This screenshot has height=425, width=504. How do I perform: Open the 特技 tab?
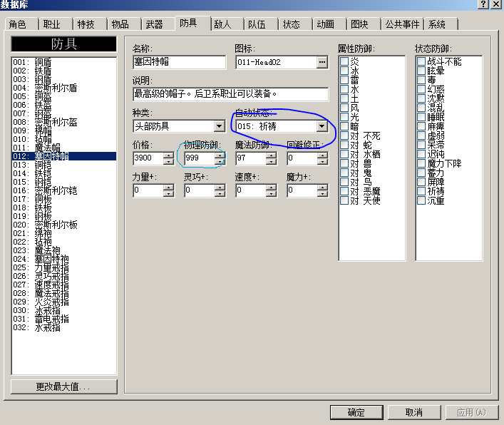pyautogui.click(x=89, y=24)
